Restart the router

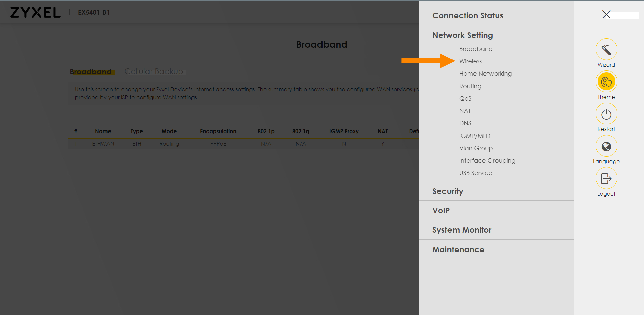(606, 114)
